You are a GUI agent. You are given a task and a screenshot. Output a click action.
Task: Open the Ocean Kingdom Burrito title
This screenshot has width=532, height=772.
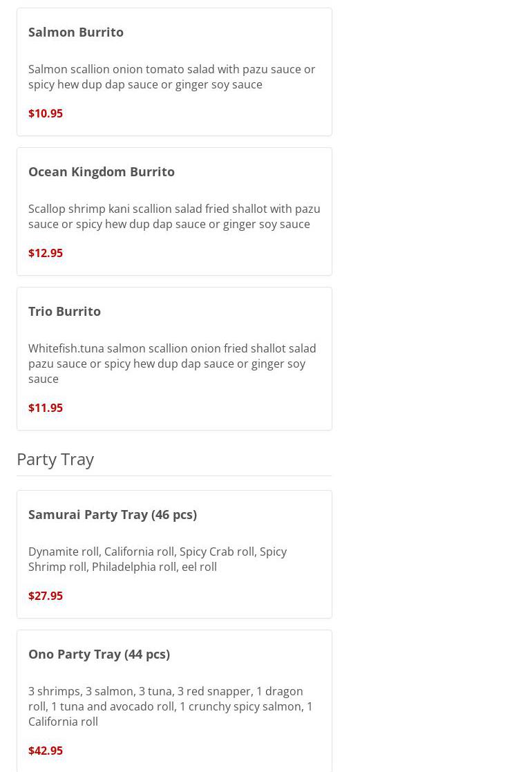102,171
